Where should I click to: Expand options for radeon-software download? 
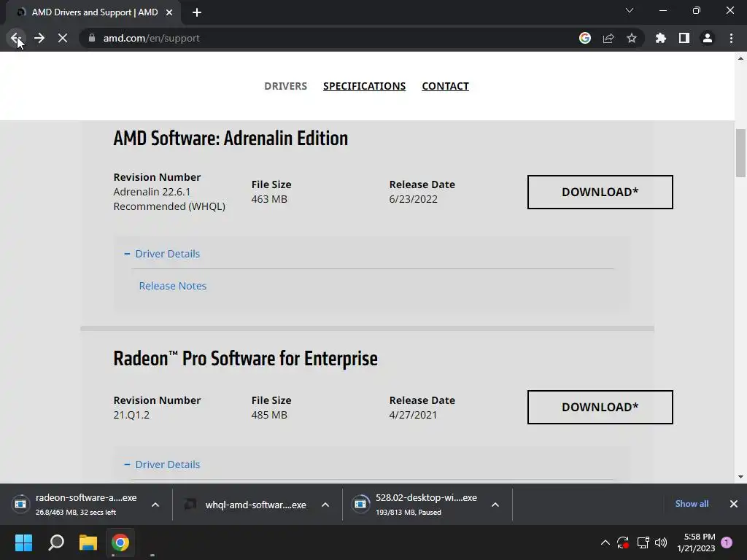pos(155,505)
